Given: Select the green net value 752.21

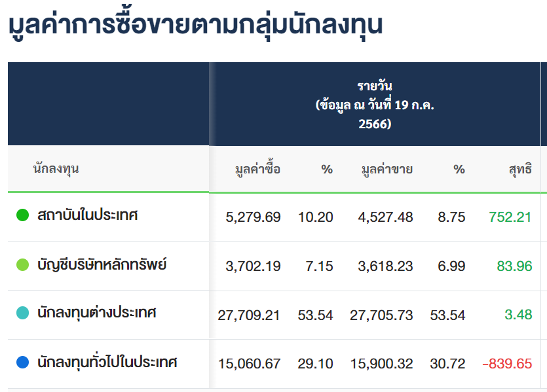Looking at the screenshot, I should pos(510,217).
